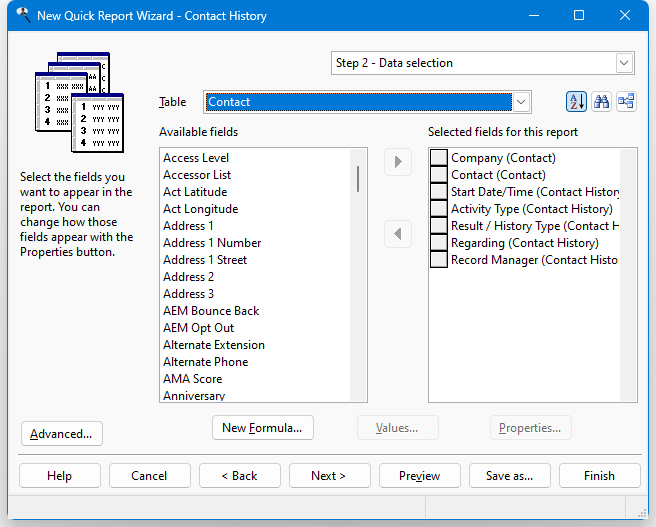Proceed with the Next > button

tap(330, 476)
